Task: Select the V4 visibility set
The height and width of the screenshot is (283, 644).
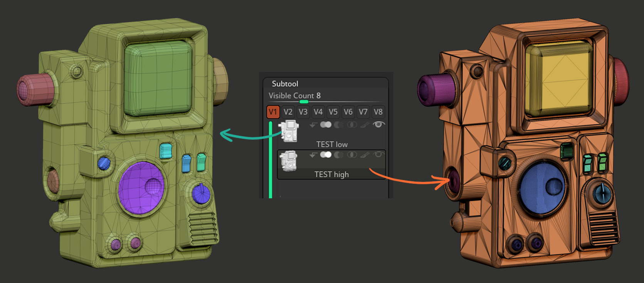Action: click(318, 112)
